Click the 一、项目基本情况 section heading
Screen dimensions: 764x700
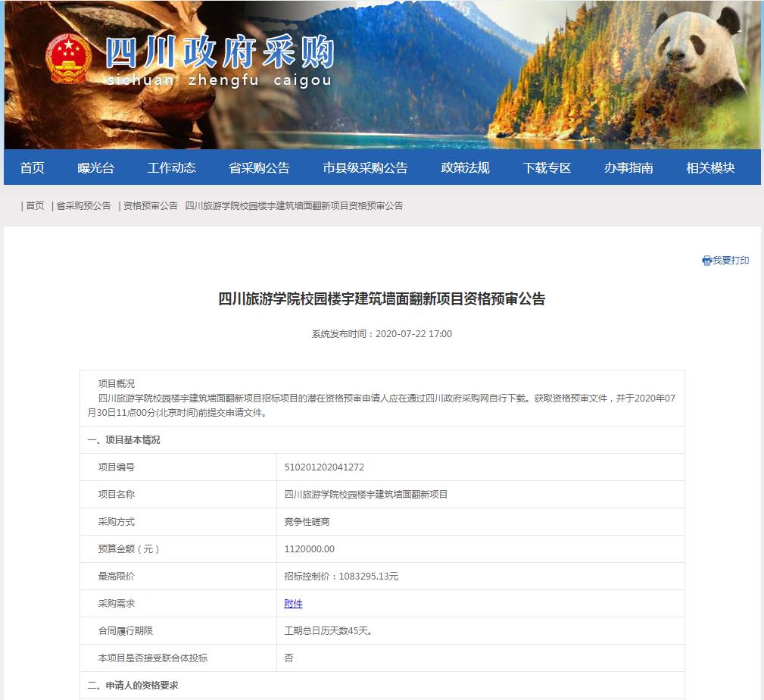pyautogui.click(x=123, y=439)
